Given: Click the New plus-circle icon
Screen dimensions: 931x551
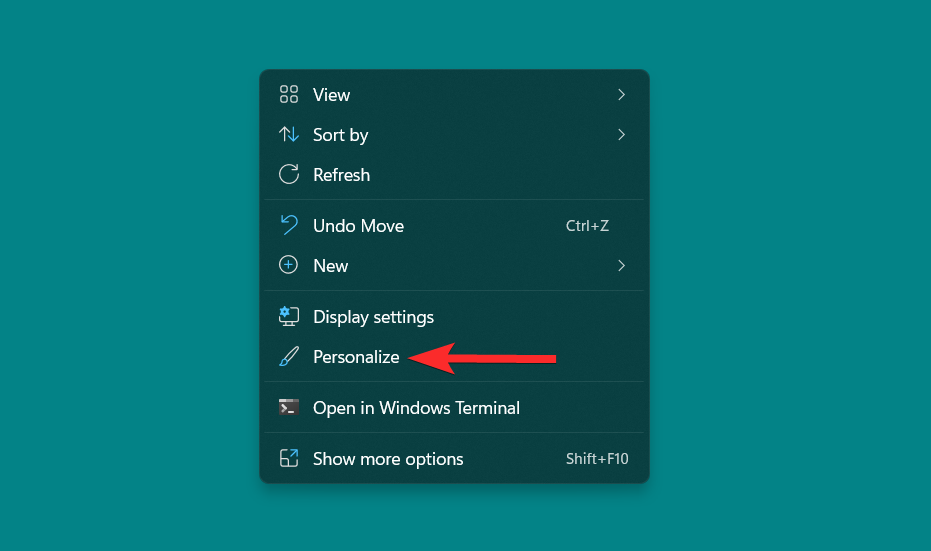Looking at the screenshot, I should [x=289, y=266].
